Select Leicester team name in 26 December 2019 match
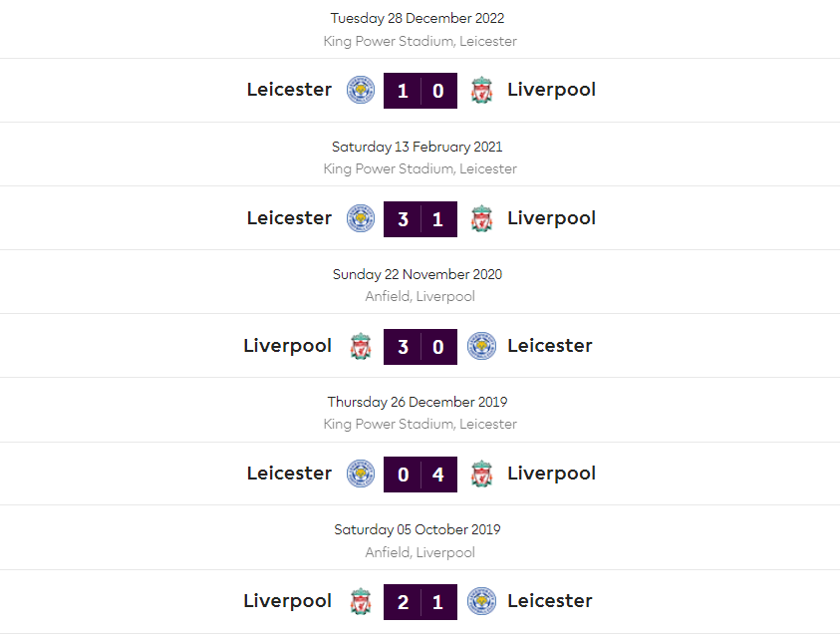The width and height of the screenshot is (840, 639). 289,474
